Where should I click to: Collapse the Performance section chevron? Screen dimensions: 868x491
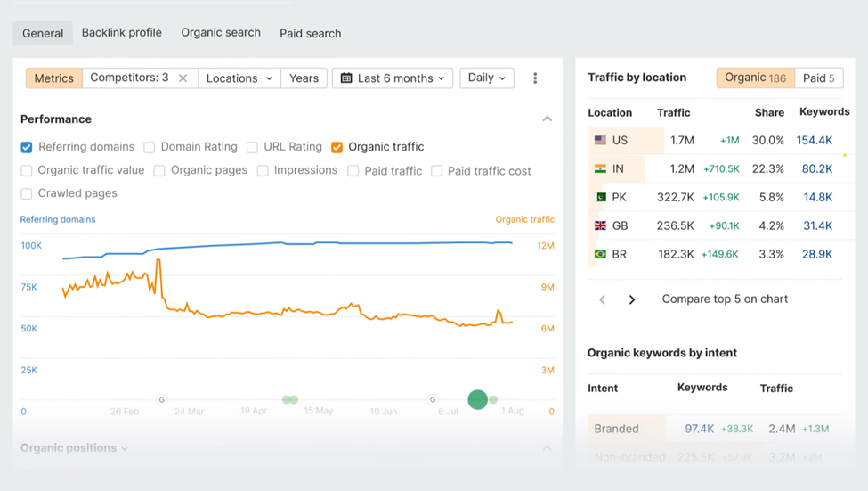(547, 119)
